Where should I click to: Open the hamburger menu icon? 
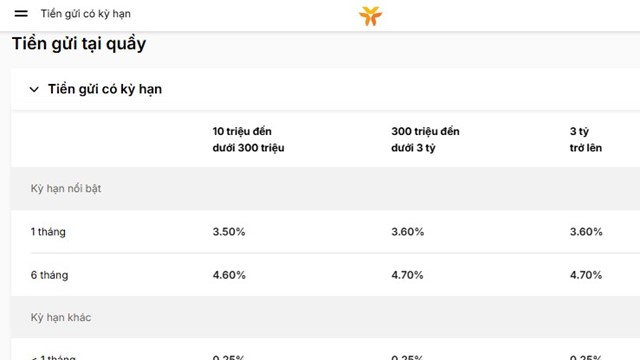point(21,13)
